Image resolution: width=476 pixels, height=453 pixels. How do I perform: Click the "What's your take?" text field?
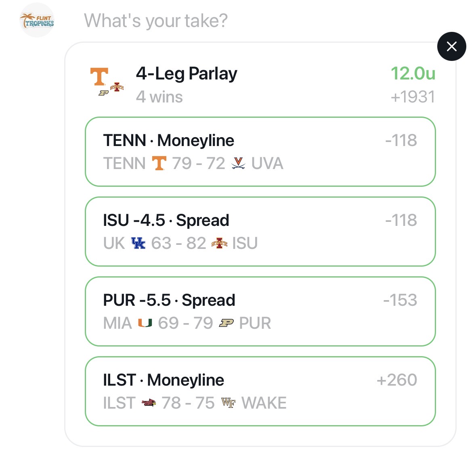point(156,21)
